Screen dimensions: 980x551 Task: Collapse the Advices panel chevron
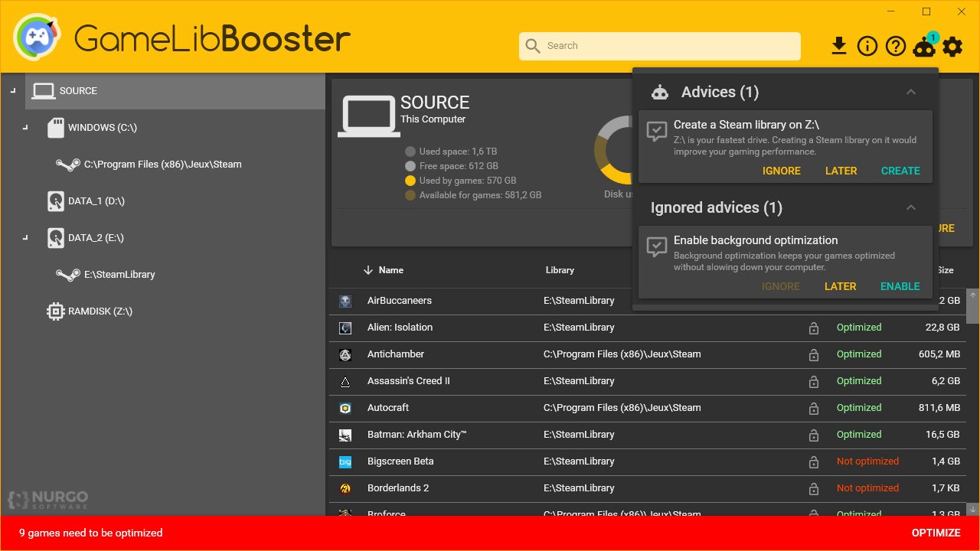click(x=911, y=91)
